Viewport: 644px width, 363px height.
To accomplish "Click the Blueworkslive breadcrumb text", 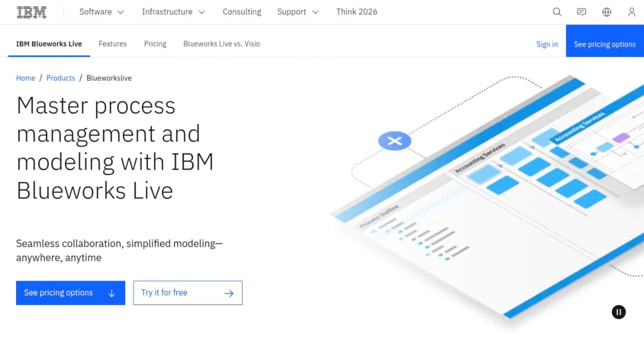I will (x=109, y=78).
